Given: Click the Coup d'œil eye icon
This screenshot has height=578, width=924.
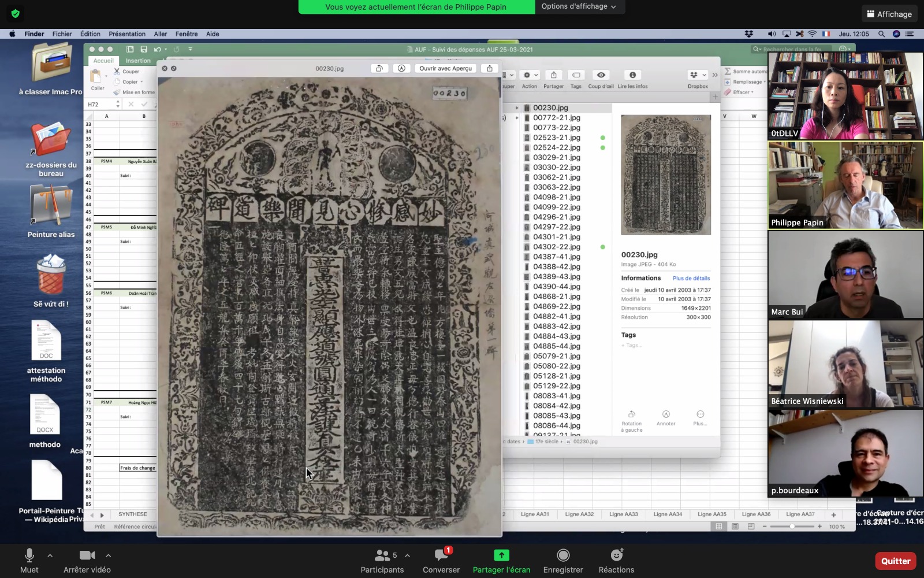Looking at the screenshot, I should (601, 75).
